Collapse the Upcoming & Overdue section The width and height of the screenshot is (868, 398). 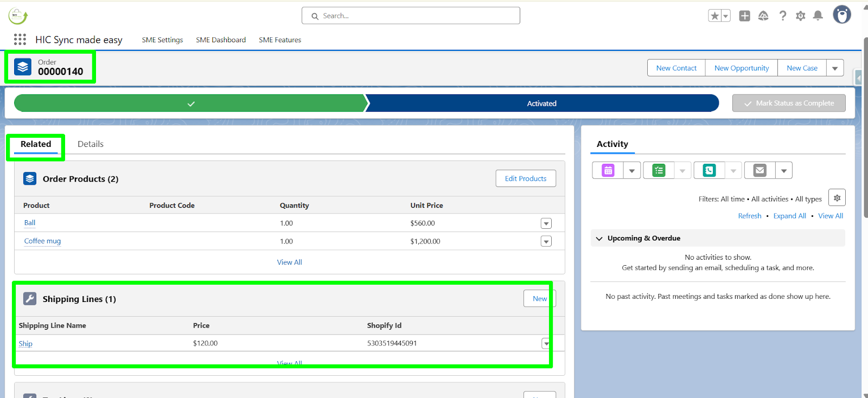[599, 239]
